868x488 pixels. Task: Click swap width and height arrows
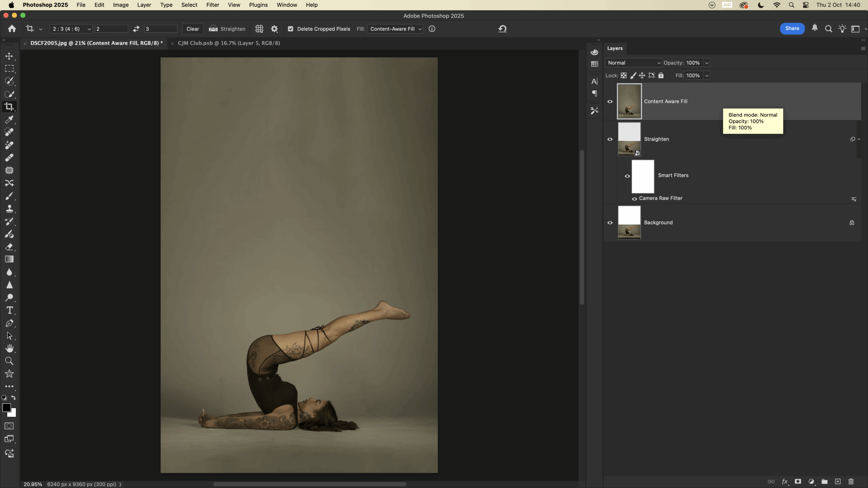point(136,29)
